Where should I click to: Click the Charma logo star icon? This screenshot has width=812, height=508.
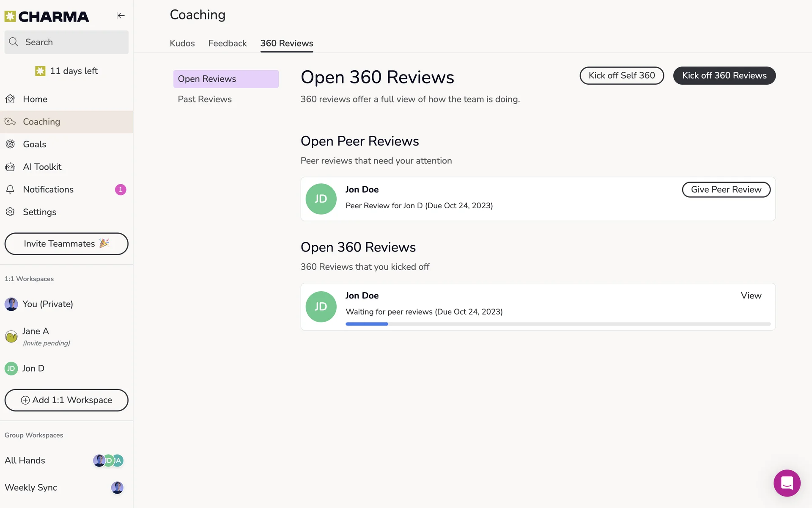pyautogui.click(x=10, y=17)
